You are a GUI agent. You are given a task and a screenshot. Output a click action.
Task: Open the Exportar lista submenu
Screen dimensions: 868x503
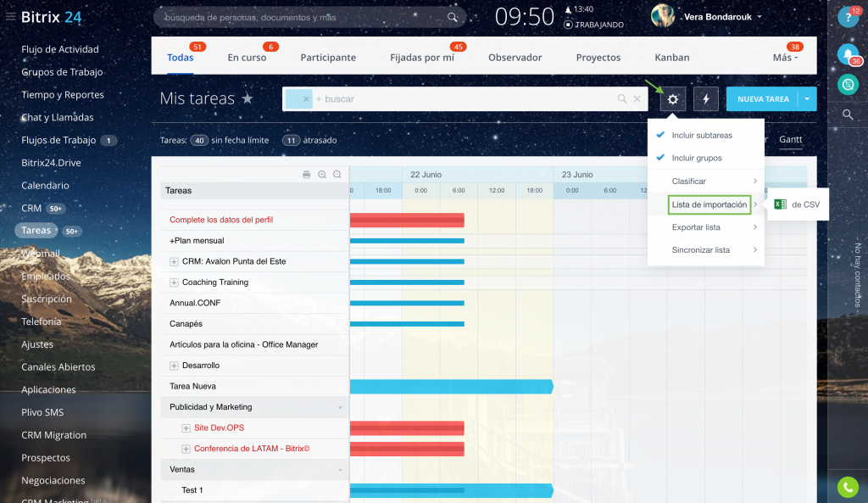tap(706, 227)
